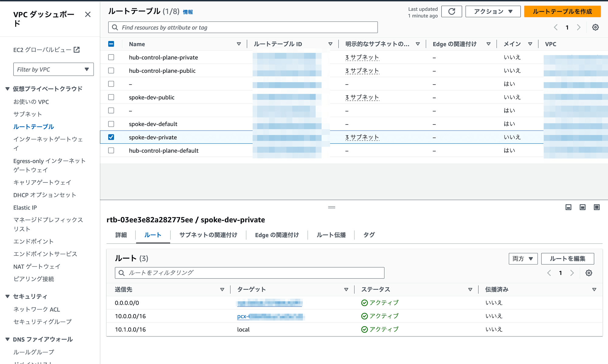Open エンドポイントサービス in sidebar
608x364 pixels.
tap(45, 254)
